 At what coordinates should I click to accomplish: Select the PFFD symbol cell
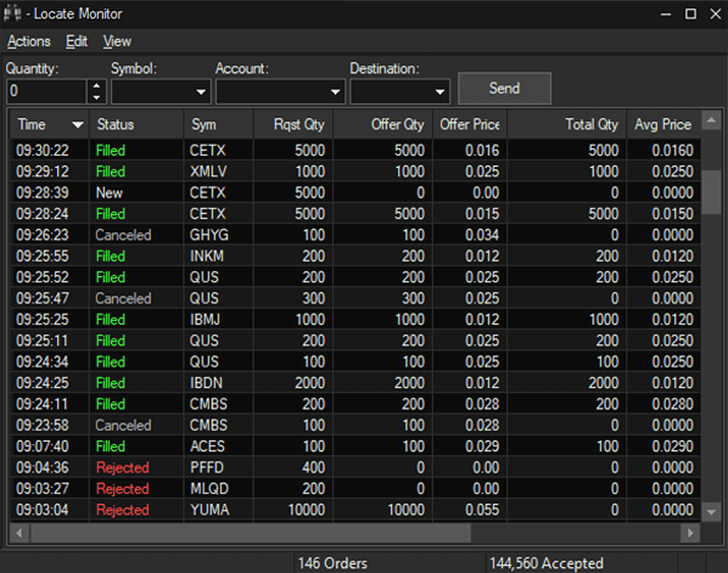point(218,467)
